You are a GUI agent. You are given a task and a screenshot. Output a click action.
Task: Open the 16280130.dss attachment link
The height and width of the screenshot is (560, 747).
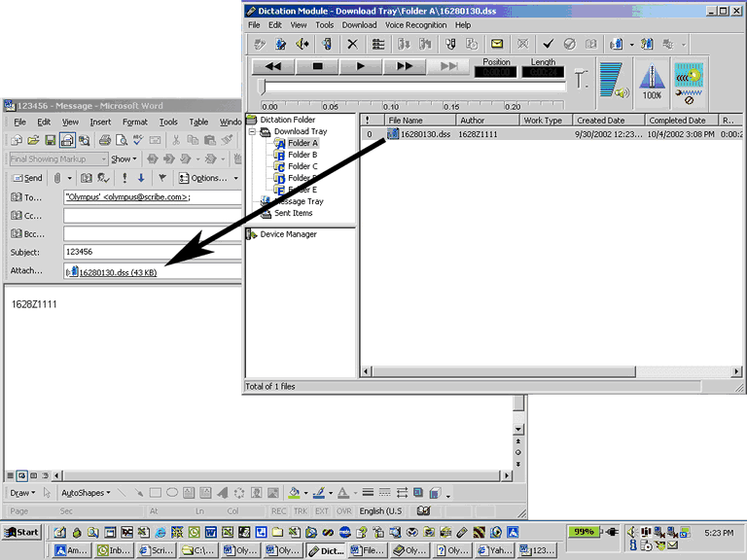pos(118,272)
